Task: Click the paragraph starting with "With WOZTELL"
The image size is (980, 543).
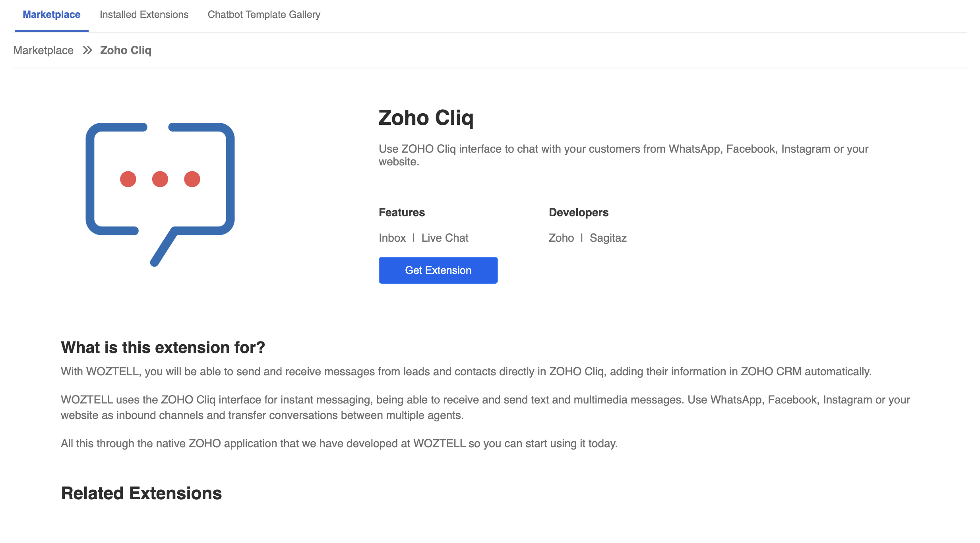Action: [466, 372]
